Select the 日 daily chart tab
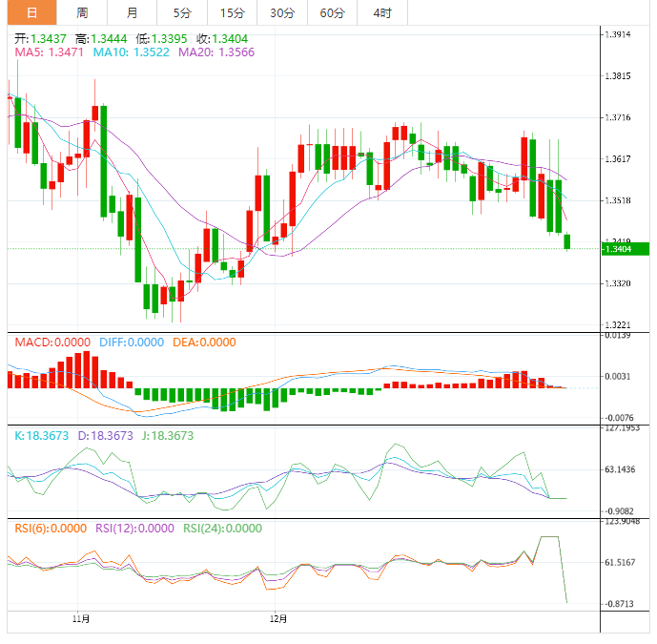The width and height of the screenshot is (657, 644). pyautogui.click(x=32, y=12)
